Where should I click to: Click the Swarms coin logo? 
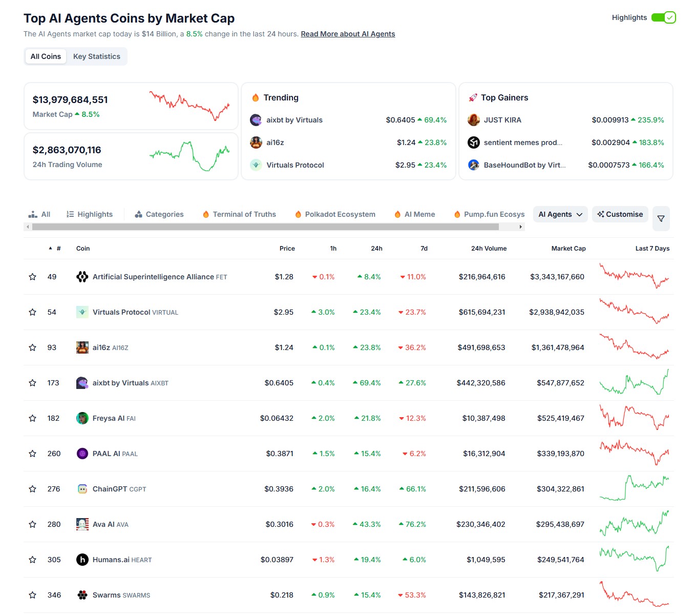82,595
